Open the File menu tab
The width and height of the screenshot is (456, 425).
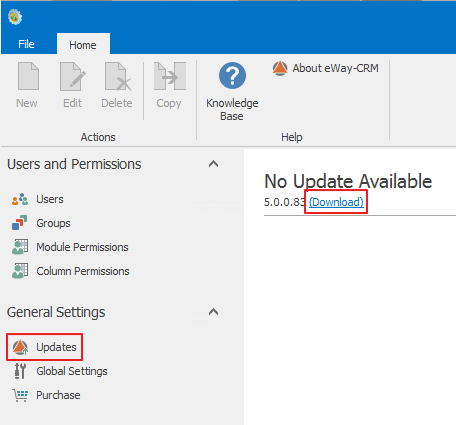pyautogui.click(x=26, y=44)
